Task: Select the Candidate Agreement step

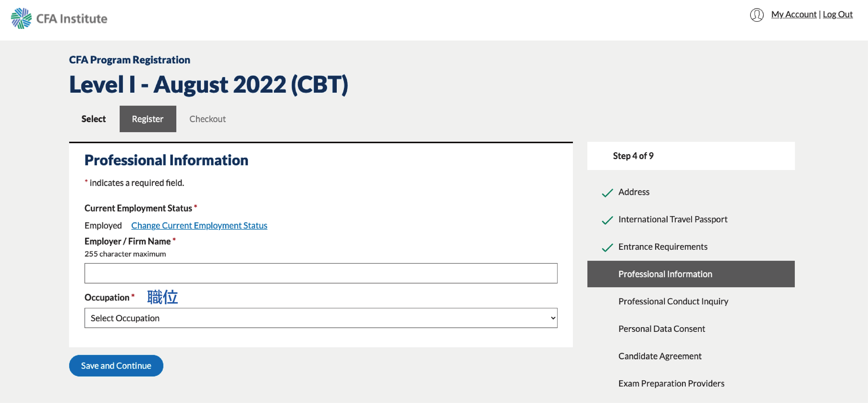Action: (x=660, y=356)
